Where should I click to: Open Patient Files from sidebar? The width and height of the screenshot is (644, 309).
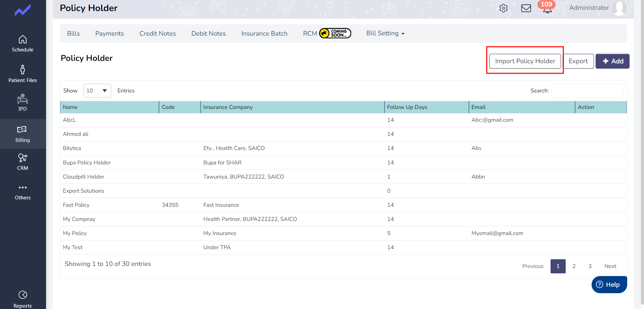23,74
